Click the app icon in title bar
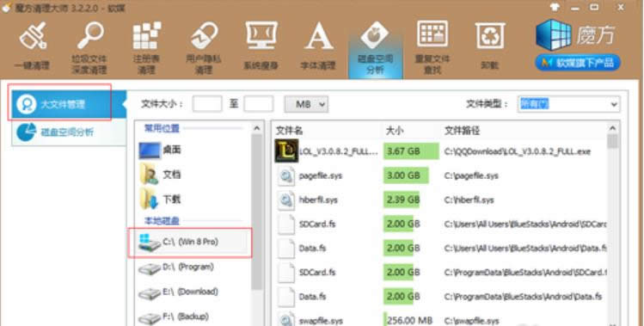Viewport: 644px width, 326px height. tap(7, 8)
